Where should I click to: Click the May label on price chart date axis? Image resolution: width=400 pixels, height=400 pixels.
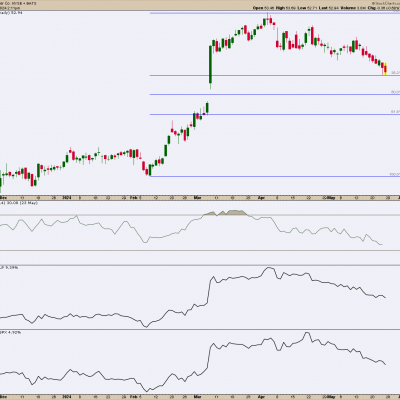[x=331, y=198]
